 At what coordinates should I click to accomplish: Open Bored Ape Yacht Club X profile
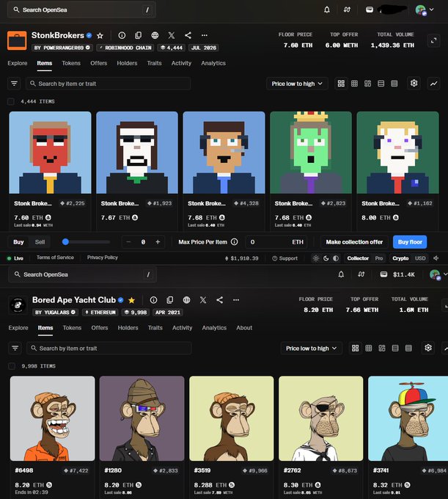tap(203, 300)
